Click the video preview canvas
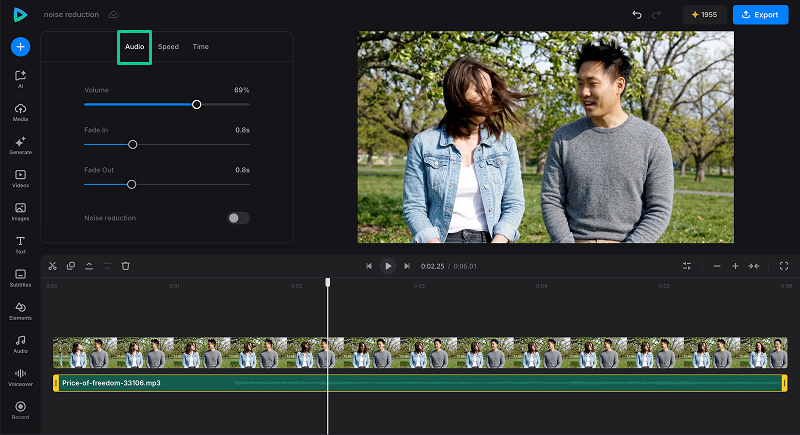 (545, 137)
